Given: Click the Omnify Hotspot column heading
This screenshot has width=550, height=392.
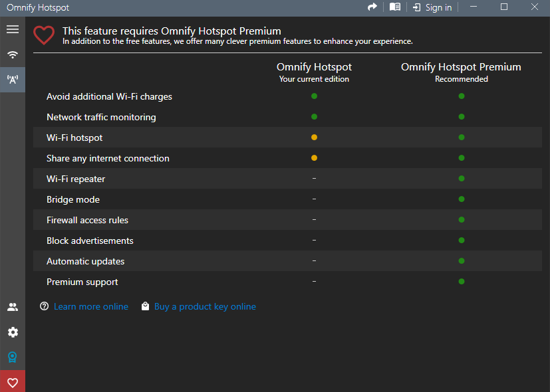Looking at the screenshot, I should [x=314, y=67].
